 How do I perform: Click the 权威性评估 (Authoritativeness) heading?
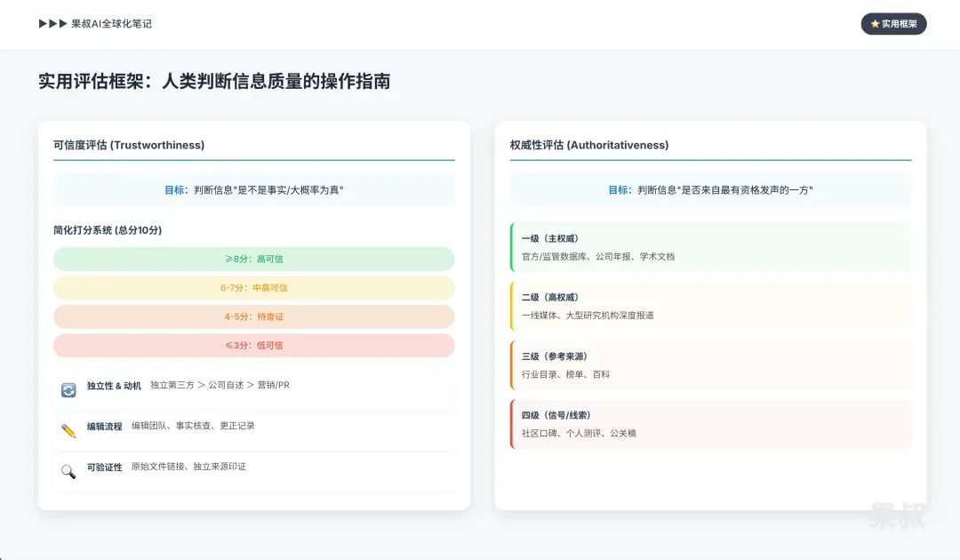[x=589, y=145]
